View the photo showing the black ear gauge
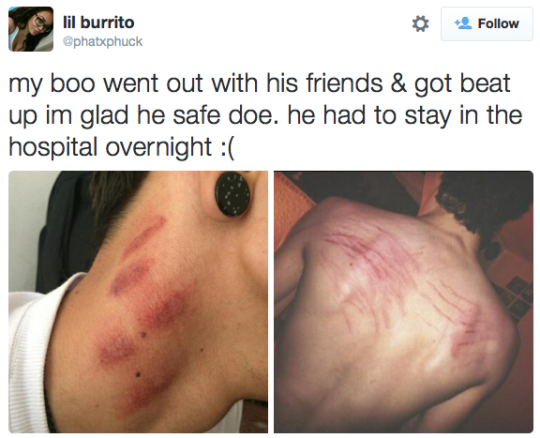Viewport: 540px width, 438px height. click(138, 302)
